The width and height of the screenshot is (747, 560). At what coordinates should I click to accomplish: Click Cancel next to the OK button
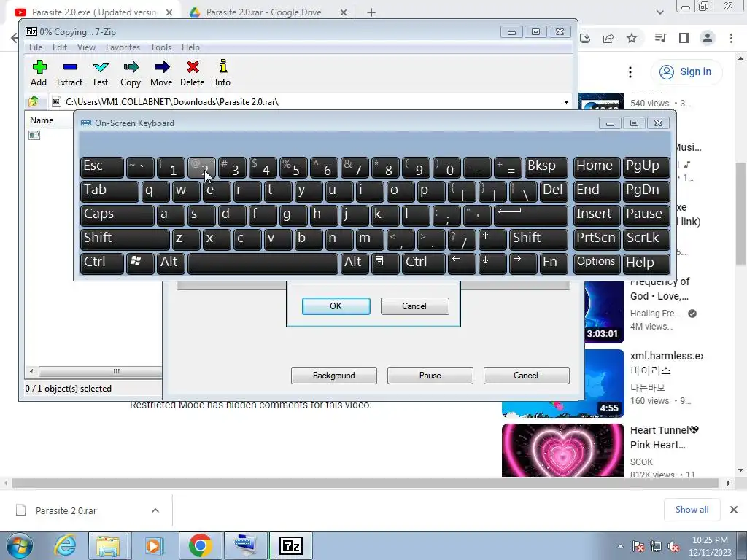pos(414,306)
